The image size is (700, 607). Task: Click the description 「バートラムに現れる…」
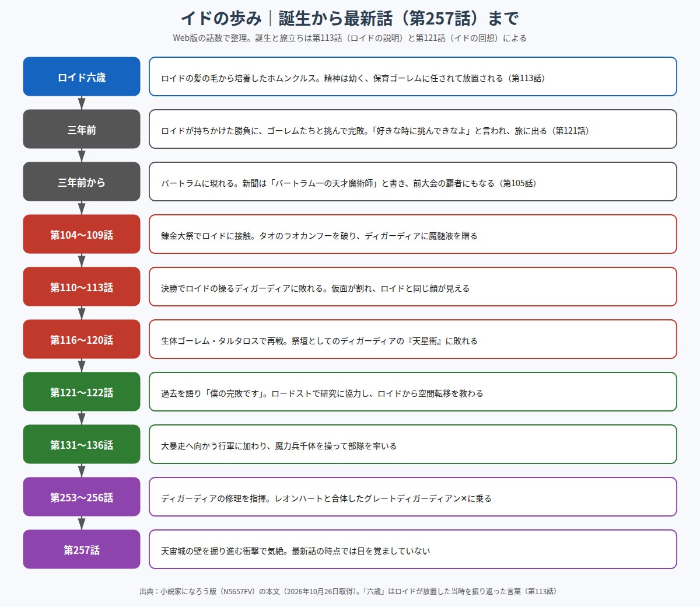413,182
